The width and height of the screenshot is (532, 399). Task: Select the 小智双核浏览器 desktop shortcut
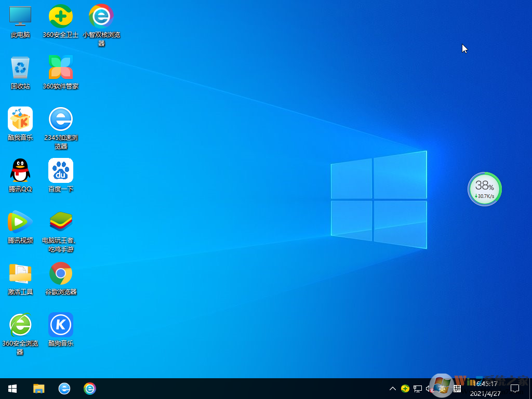point(101,17)
